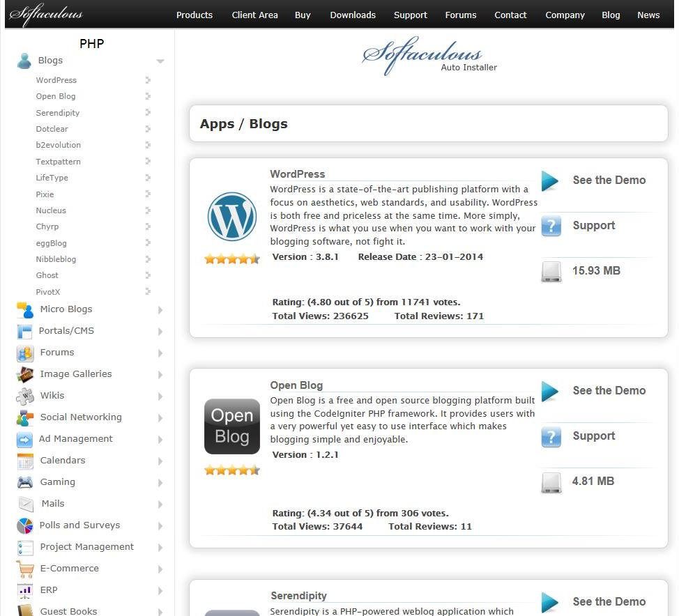Image resolution: width=679 pixels, height=616 pixels.
Task: Click the Forums category icon
Action: (25, 353)
